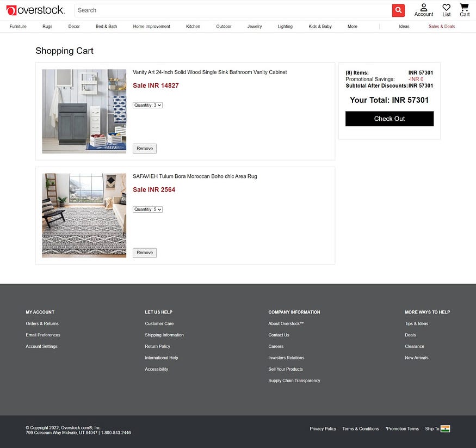Open the More category dropdown in navigation
The height and width of the screenshot is (448, 476).
[352, 26]
